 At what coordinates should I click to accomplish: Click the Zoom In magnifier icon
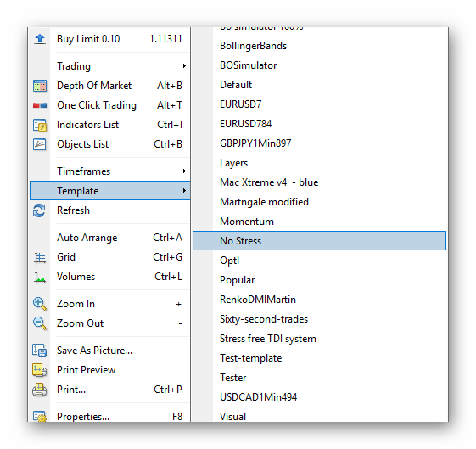pyautogui.click(x=40, y=304)
